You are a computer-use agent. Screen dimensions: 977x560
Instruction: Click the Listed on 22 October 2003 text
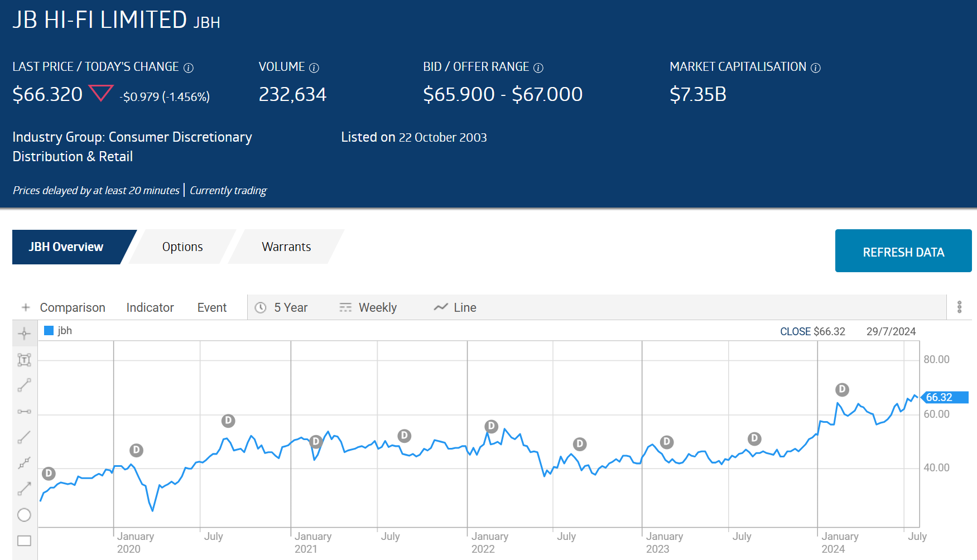pyautogui.click(x=414, y=137)
